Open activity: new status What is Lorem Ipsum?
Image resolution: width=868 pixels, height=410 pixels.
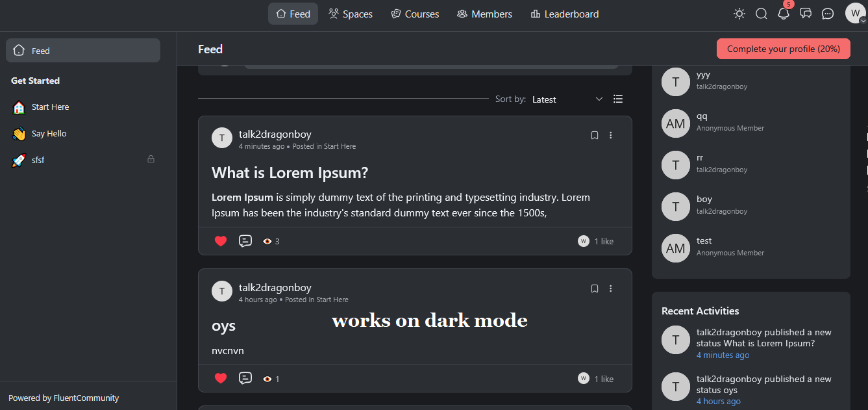pyautogui.click(x=764, y=338)
